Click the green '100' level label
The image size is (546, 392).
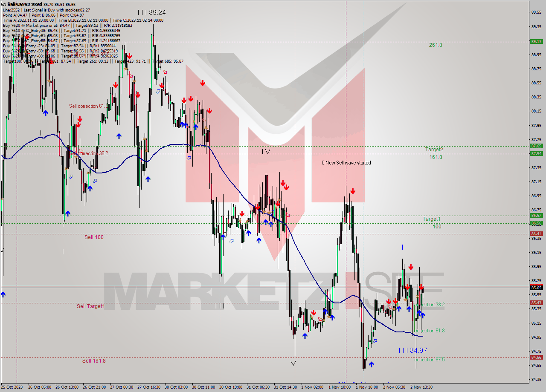point(437,227)
